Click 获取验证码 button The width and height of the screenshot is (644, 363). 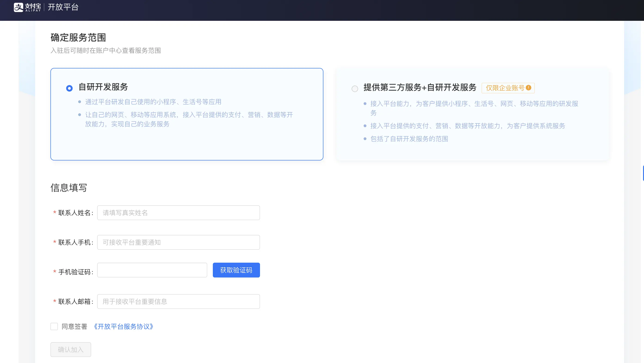[x=236, y=270]
